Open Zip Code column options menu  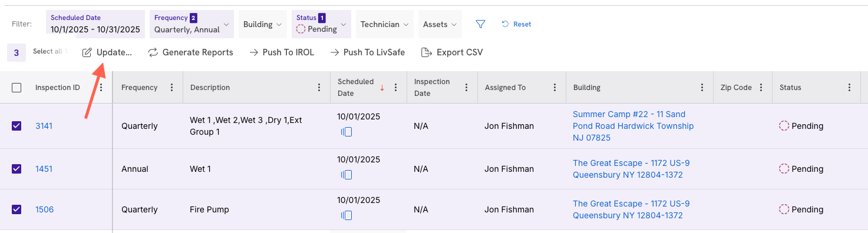[x=761, y=88]
